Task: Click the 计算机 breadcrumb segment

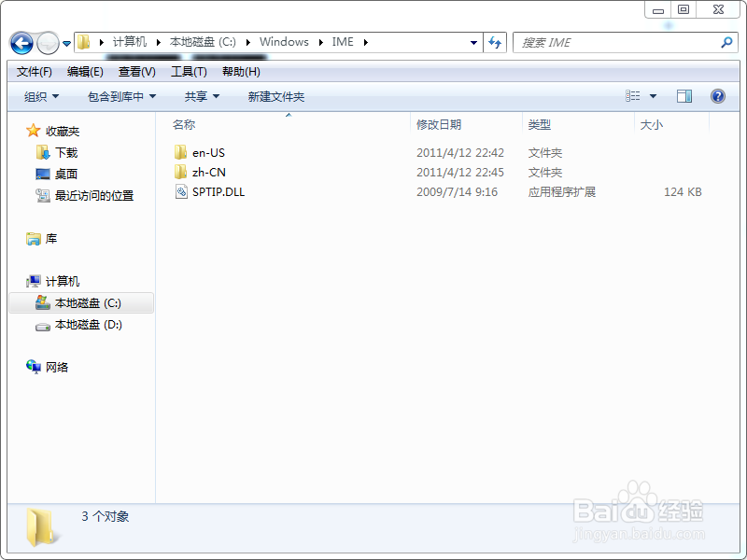Action: pos(130,42)
